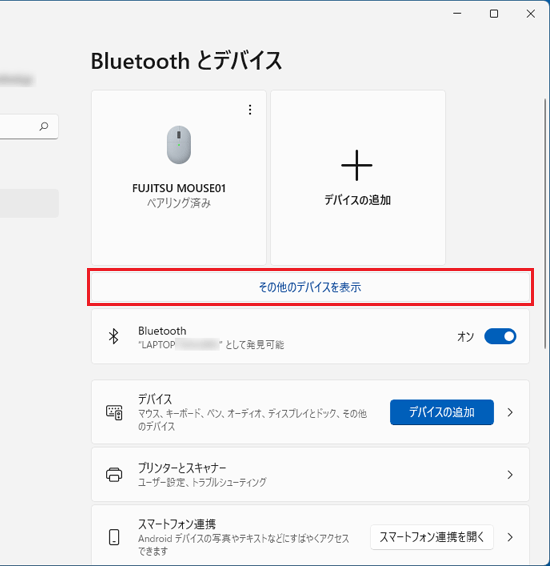The image size is (550, 566).
Task: Click the Bluetooth row title text
Action: click(x=162, y=331)
